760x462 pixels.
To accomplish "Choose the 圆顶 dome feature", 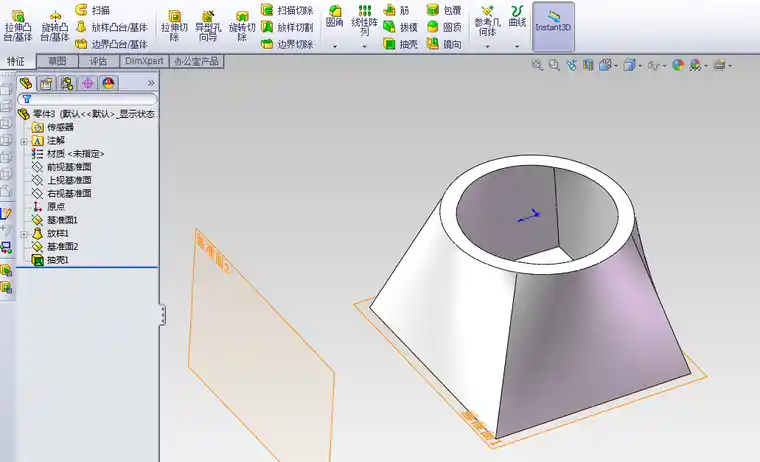I will pyautogui.click(x=444, y=27).
